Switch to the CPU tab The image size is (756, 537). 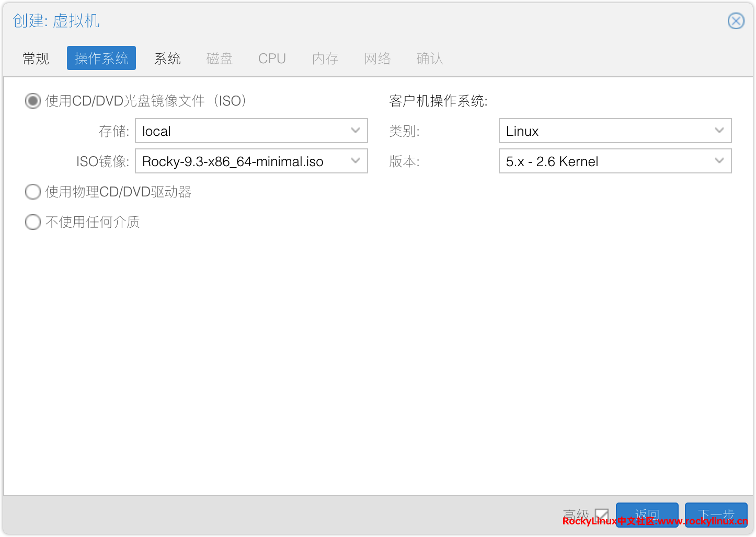coord(272,59)
